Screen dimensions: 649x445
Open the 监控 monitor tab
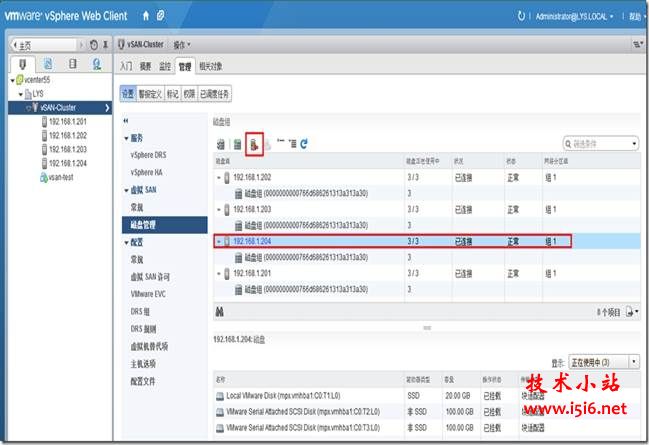coord(165,66)
